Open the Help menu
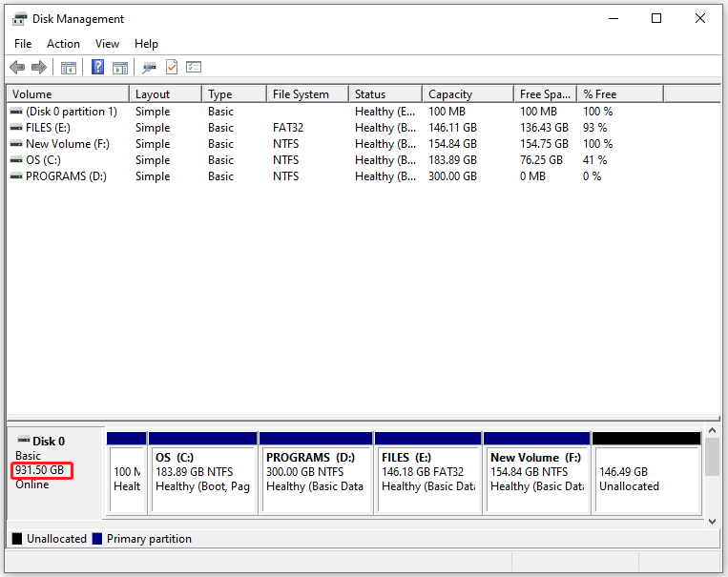Viewport: 728px width, 577px height. click(146, 44)
